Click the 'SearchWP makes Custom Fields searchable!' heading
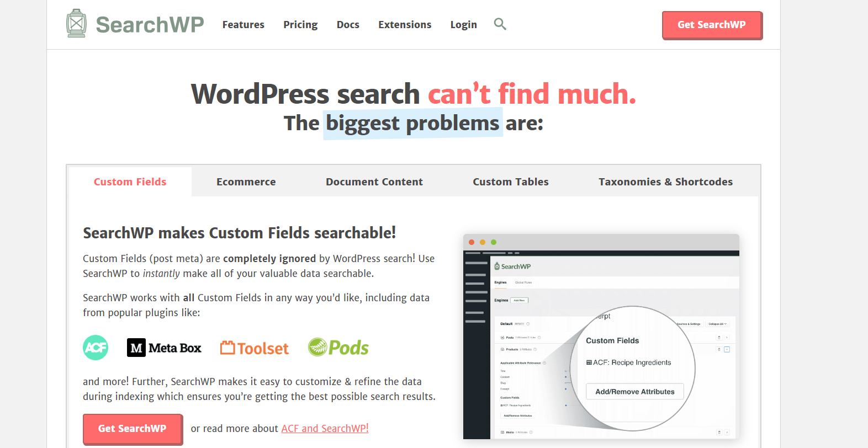The height and width of the screenshot is (448, 868). pyautogui.click(x=239, y=233)
